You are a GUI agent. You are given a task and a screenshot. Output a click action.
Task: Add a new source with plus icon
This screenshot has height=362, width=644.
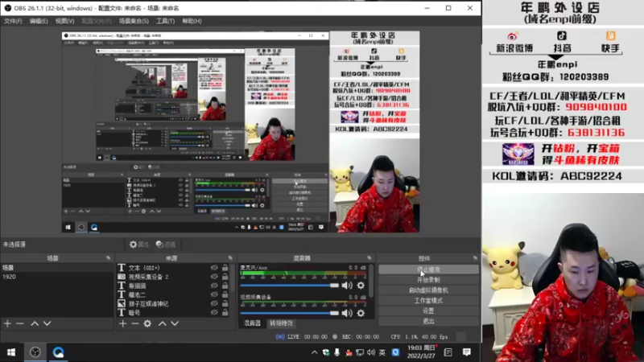(122, 323)
